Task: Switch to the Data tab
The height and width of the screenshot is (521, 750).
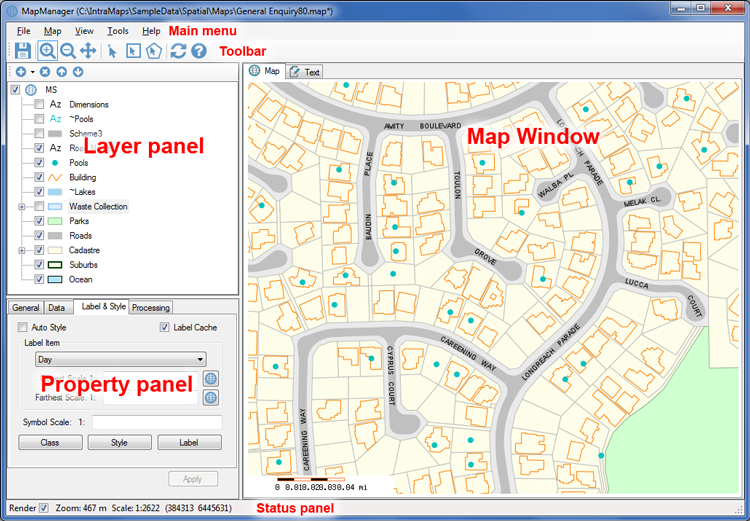Action: [x=57, y=308]
